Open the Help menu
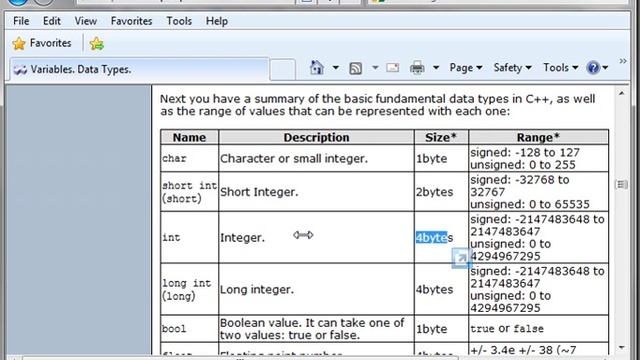This screenshot has height=360, width=640. click(217, 21)
